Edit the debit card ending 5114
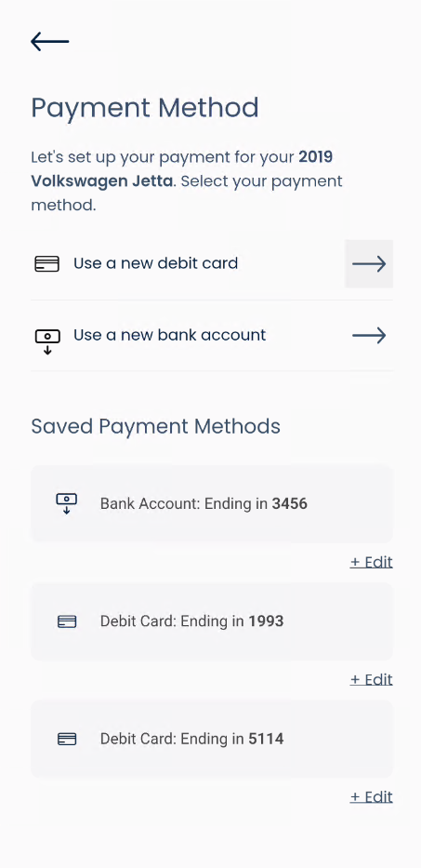Screen dimensions: 421x868 371,796
